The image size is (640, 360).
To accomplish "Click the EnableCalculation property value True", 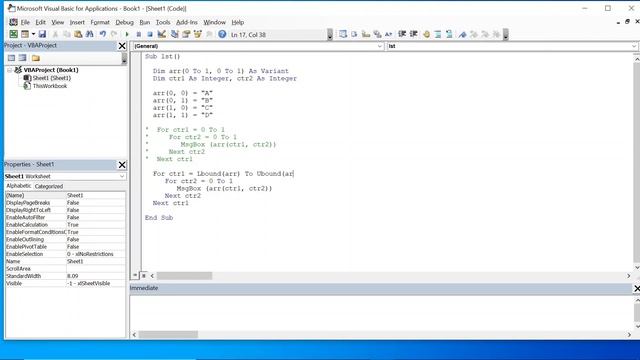I will pos(96,225).
